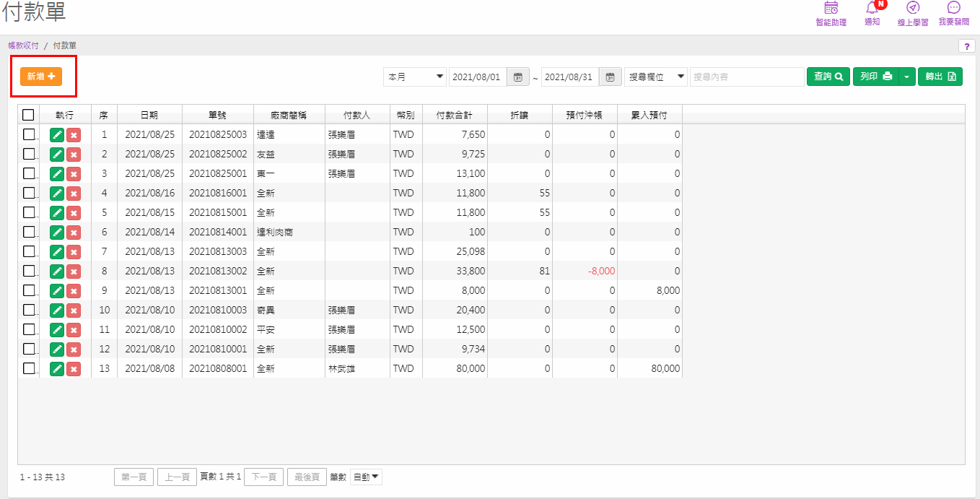
Task: Open 線上學習 online learning icon
Action: pos(913,14)
